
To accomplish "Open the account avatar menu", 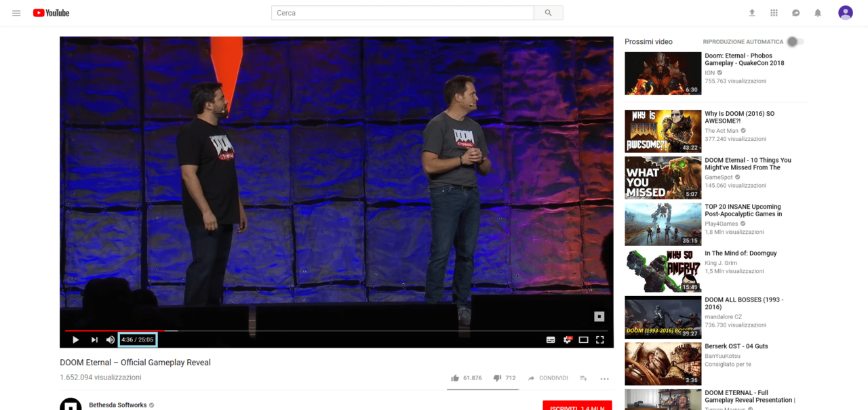I will click(845, 13).
